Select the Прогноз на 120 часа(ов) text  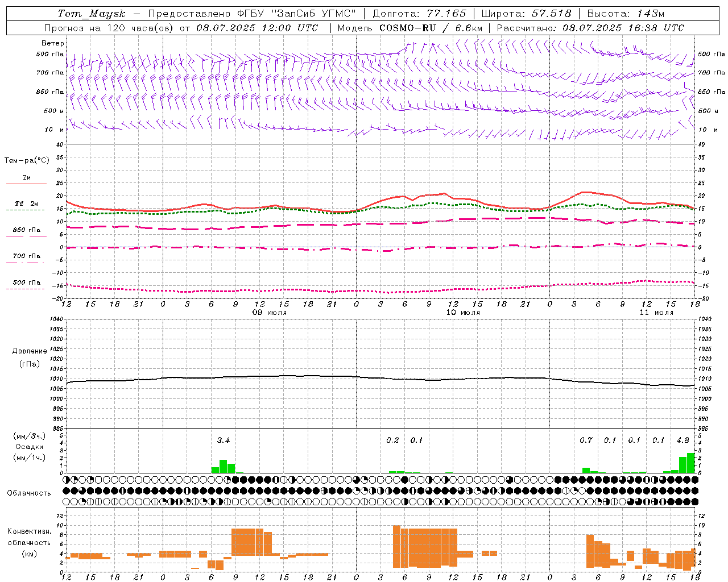(x=110, y=28)
